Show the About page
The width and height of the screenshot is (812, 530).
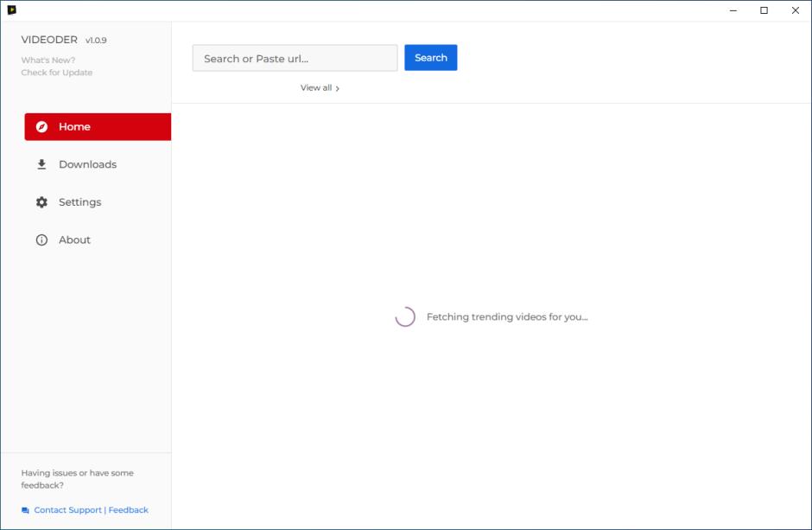98,239
